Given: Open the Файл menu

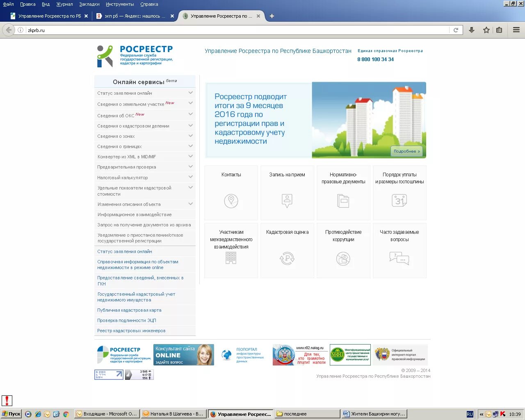Looking at the screenshot, I should point(8,4).
